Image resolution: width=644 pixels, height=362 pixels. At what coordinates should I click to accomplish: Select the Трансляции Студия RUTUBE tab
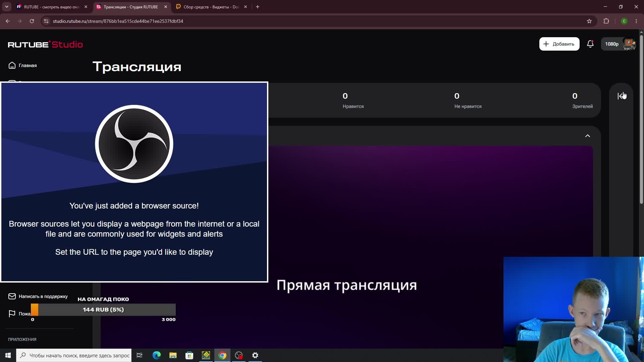click(x=131, y=7)
